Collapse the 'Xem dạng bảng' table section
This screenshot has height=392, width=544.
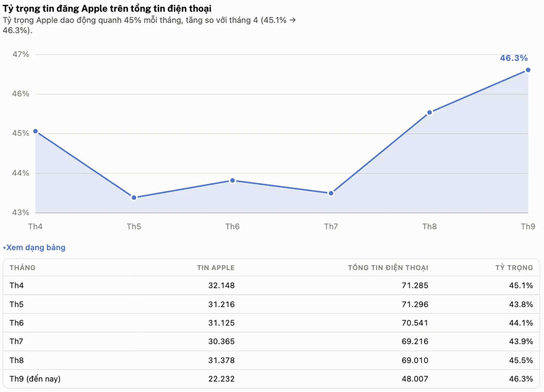(34, 247)
